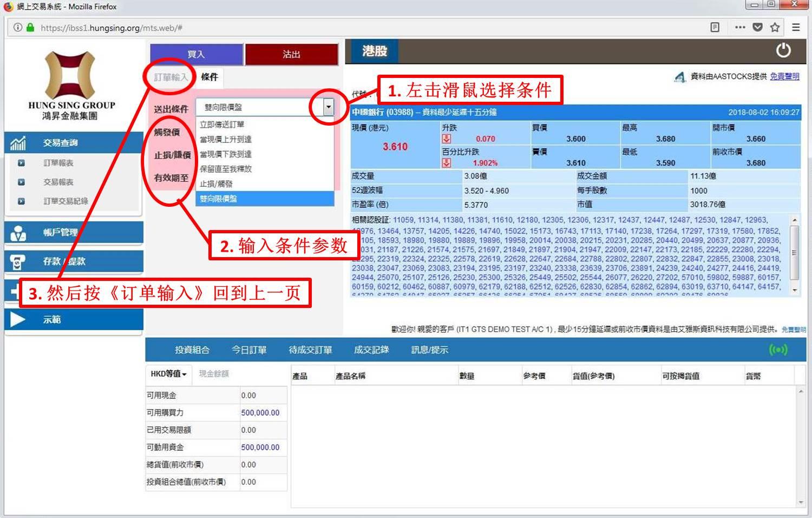The image size is (812, 518).
Task: Click the AASTOCKS logo icon
Action: [x=680, y=77]
